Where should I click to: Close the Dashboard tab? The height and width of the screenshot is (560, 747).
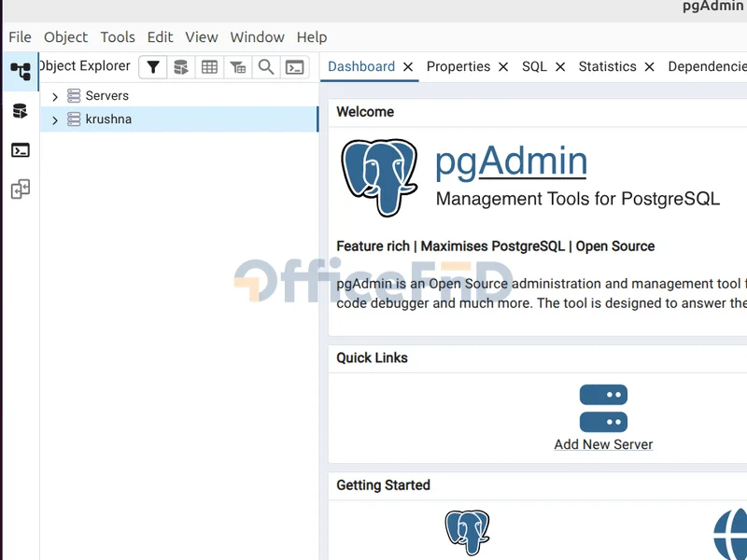point(408,67)
